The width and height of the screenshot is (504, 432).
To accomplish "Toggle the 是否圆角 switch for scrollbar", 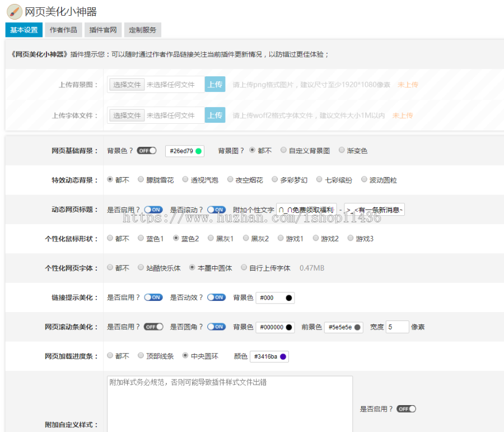I will 216,327.
